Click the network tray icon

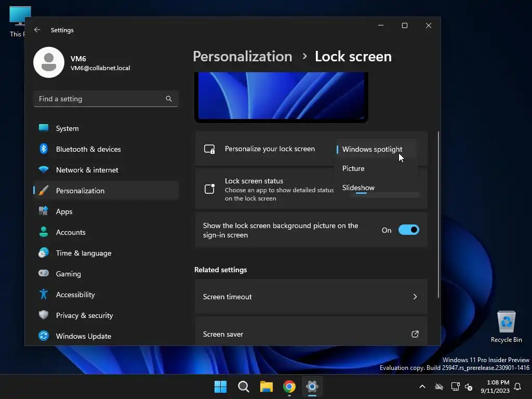click(x=455, y=387)
